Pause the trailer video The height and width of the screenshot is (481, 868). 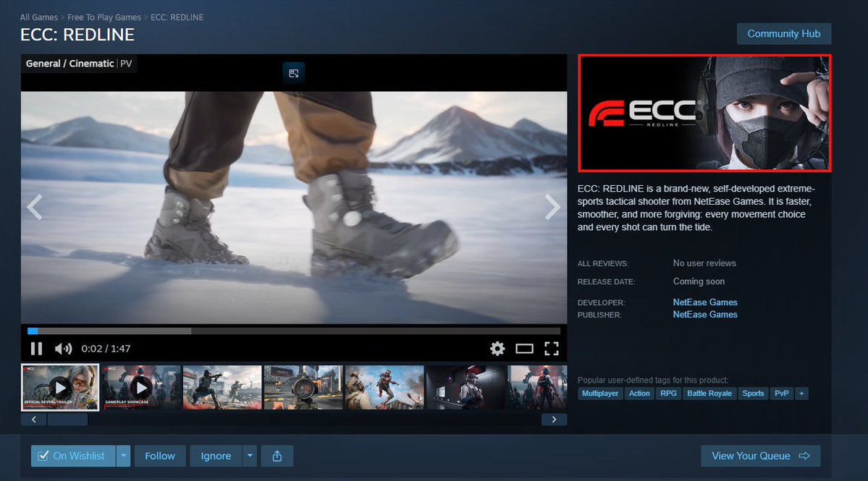click(36, 349)
